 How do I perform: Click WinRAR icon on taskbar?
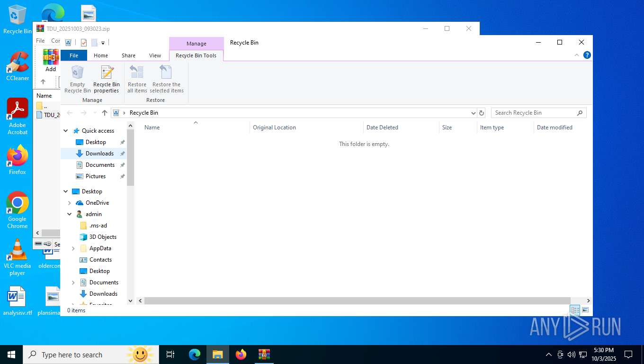pyautogui.click(x=264, y=355)
